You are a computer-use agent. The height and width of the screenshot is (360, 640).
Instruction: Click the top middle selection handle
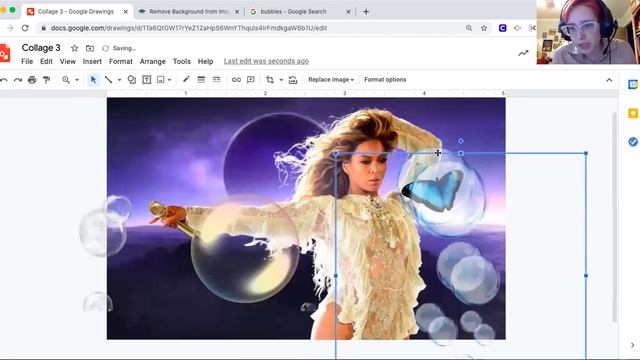coord(460,153)
